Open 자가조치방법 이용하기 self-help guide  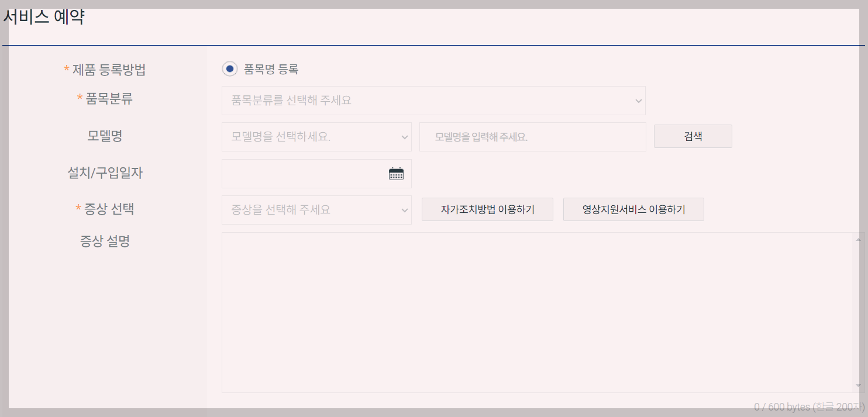487,209
